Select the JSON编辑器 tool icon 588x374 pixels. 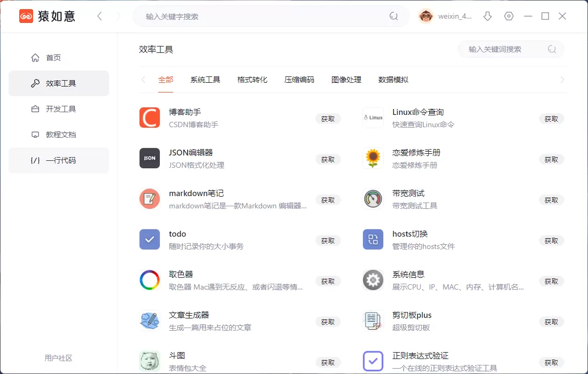tap(149, 158)
